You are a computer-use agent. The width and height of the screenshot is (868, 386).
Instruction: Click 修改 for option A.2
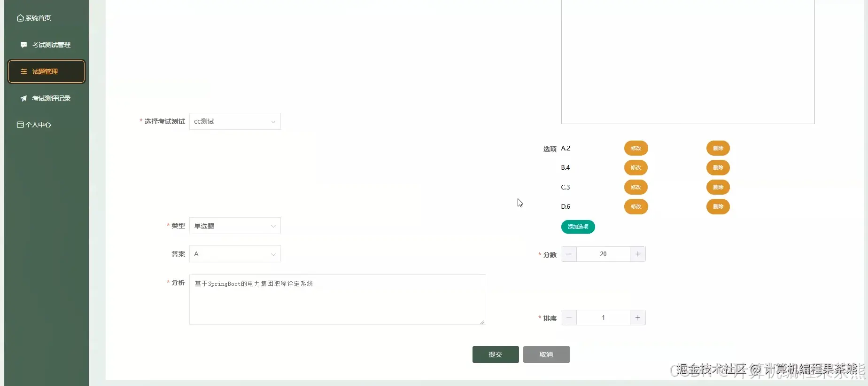pos(636,148)
